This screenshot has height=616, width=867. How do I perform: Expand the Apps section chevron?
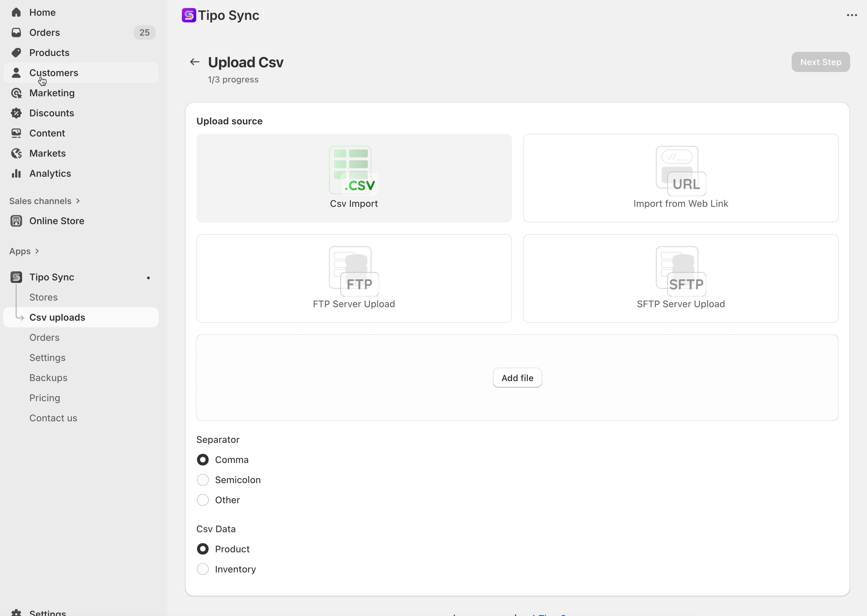(37, 251)
